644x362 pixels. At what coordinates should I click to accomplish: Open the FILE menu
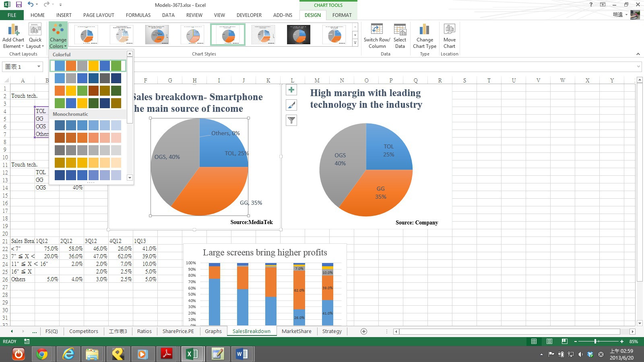pos(12,15)
